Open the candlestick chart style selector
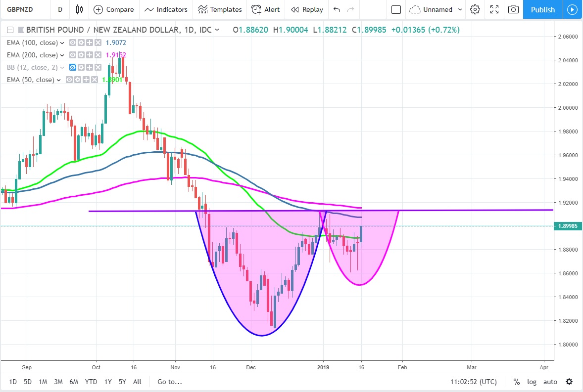Viewport: 583px width, 392px height. tap(80, 9)
